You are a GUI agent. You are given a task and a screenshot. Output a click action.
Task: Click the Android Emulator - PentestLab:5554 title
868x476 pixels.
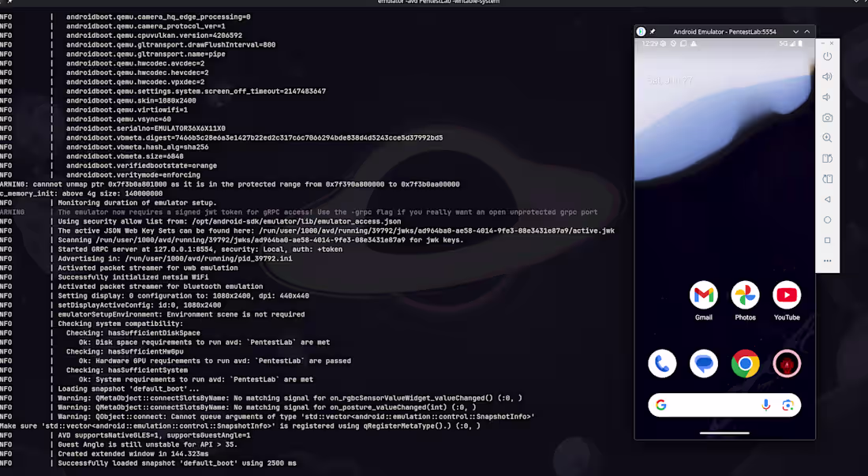(x=724, y=32)
